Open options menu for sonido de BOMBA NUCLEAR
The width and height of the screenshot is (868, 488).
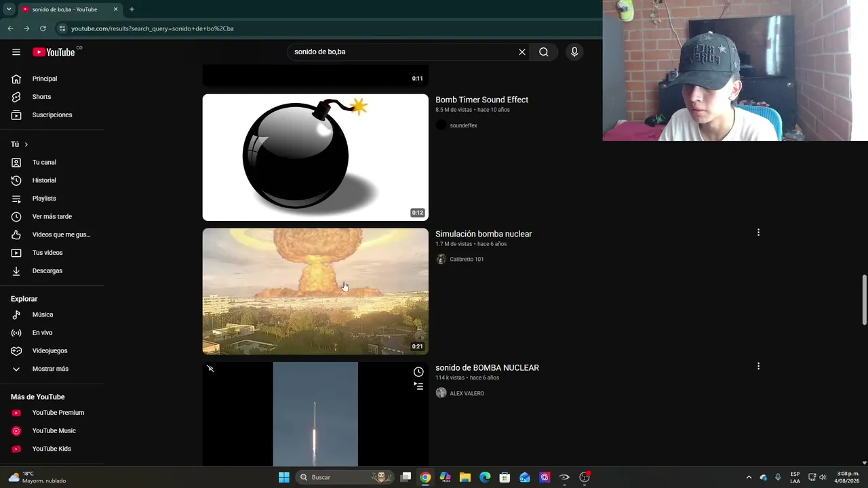tap(758, 366)
